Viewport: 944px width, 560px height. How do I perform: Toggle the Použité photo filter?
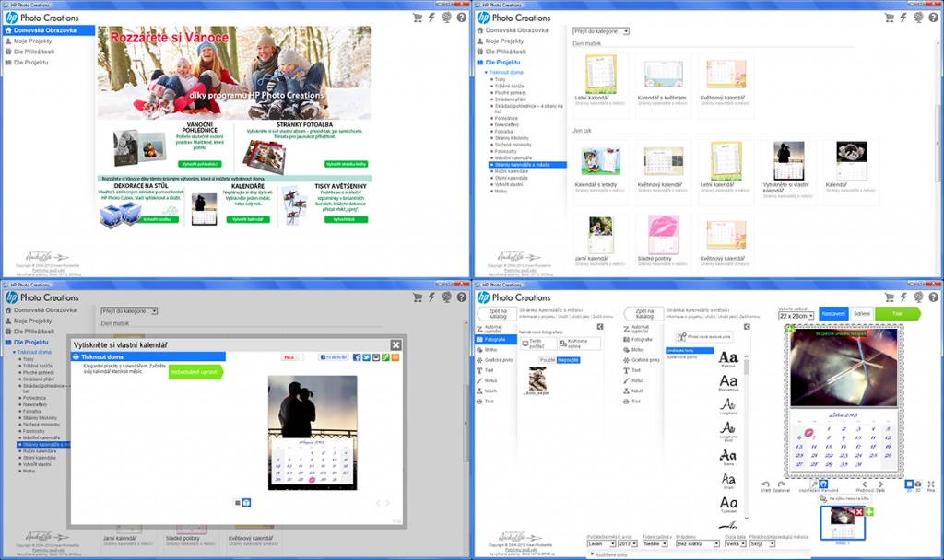(548, 360)
